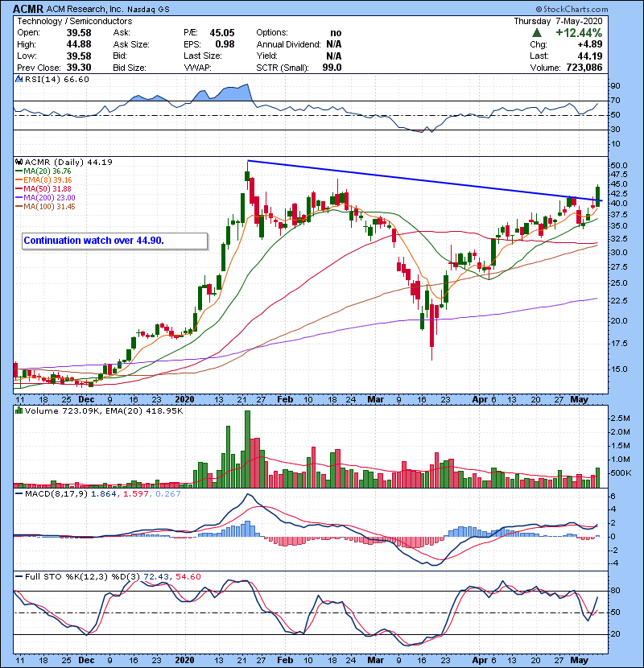Click the SCTR (Small) 99.0 value

[x=332, y=68]
